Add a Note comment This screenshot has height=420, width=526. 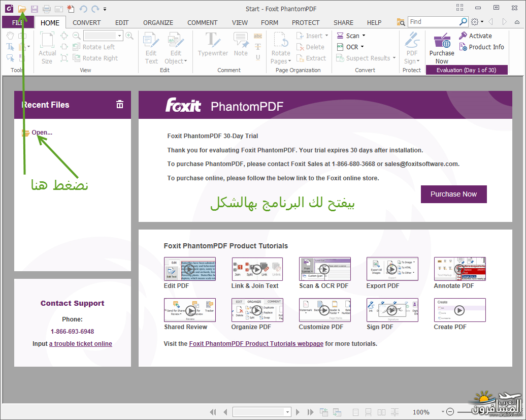[241, 44]
